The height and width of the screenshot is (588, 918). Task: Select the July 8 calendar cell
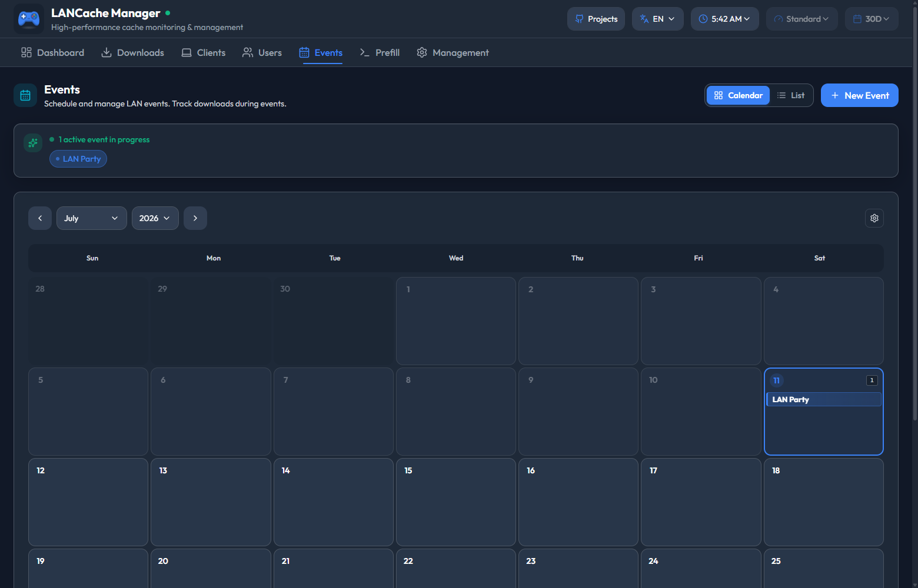456,412
